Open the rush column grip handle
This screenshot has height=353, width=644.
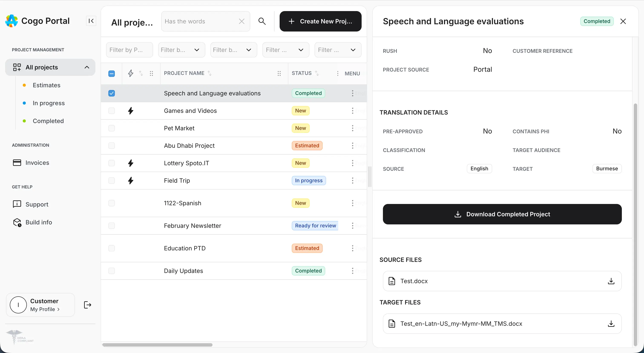[x=151, y=73]
